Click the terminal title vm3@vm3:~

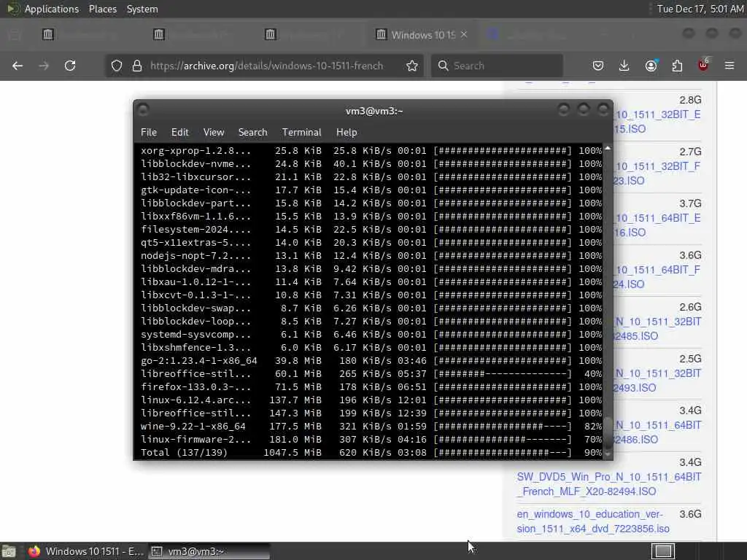(x=374, y=111)
